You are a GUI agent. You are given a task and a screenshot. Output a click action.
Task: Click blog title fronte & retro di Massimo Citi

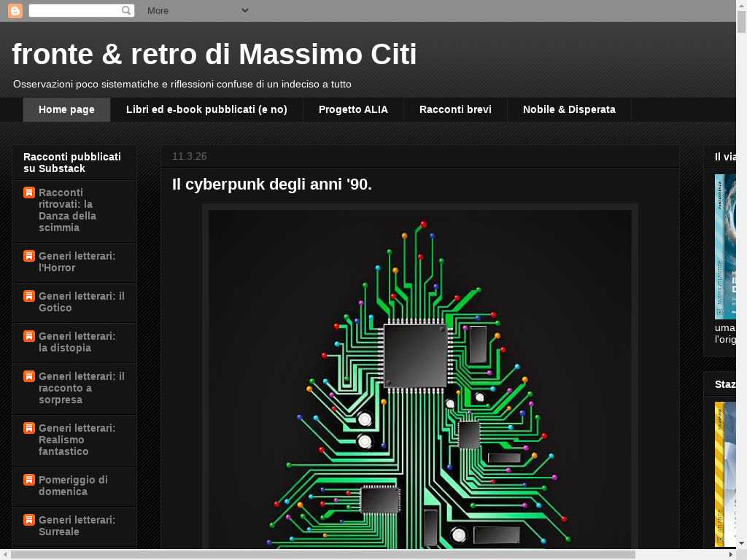coord(214,55)
